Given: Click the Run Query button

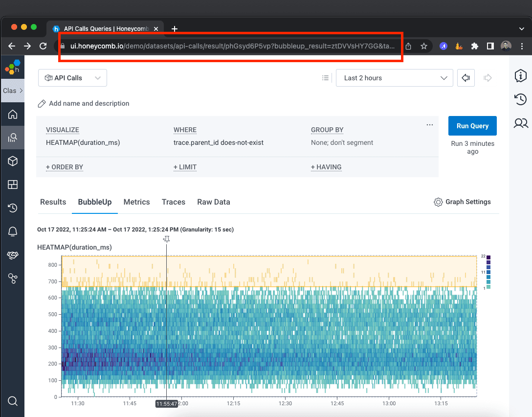Looking at the screenshot, I should (x=472, y=126).
